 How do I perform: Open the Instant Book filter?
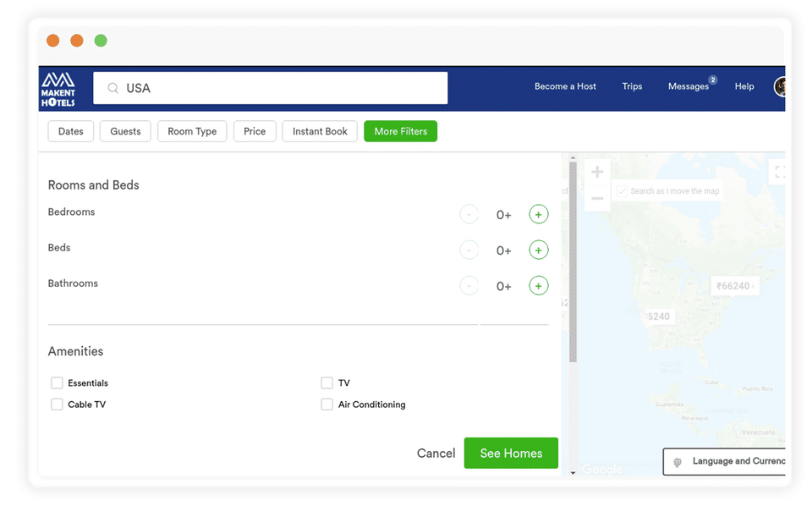[320, 132]
